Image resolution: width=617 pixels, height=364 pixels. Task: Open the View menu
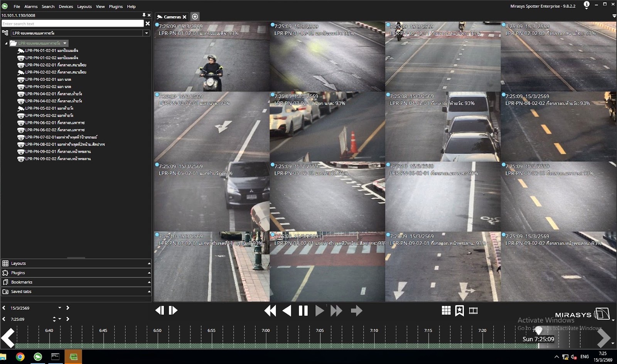pyautogui.click(x=100, y=7)
